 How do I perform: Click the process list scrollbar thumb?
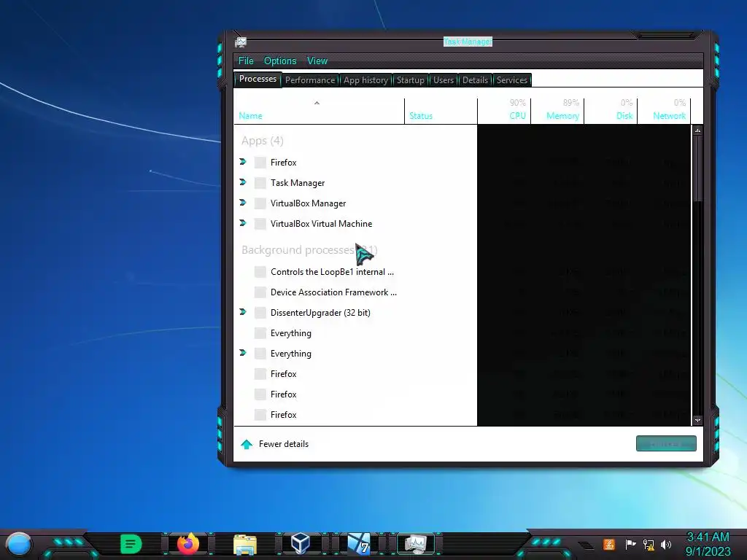pyautogui.click(x=697, y=168)
